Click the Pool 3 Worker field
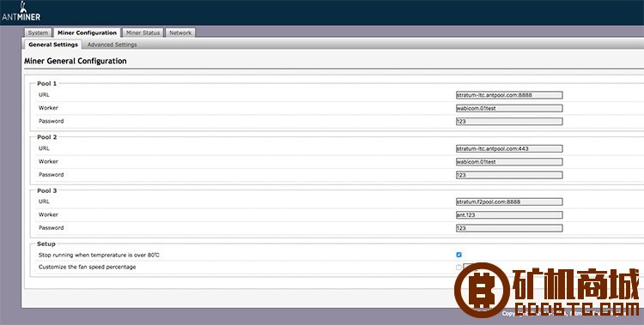Image resolution: width=644 pixels, height=325 pixels. pyautogui.click(x=509, y=215)
